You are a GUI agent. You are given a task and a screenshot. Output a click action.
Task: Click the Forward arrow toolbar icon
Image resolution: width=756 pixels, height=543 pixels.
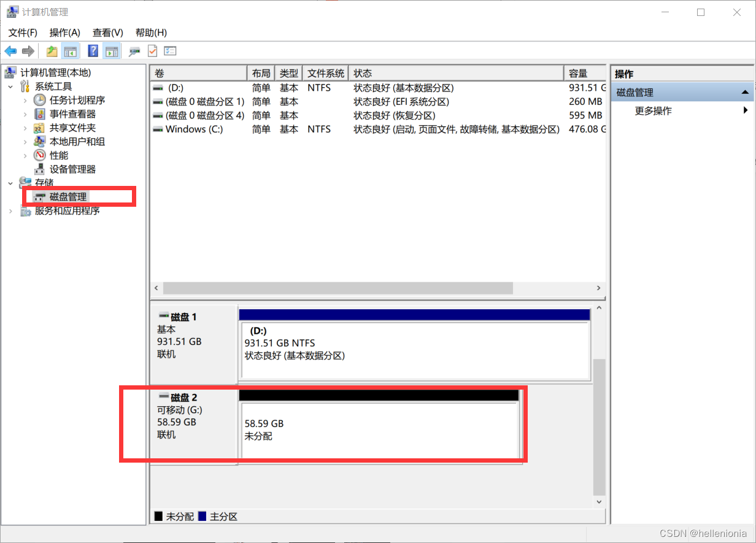(28, 51)
